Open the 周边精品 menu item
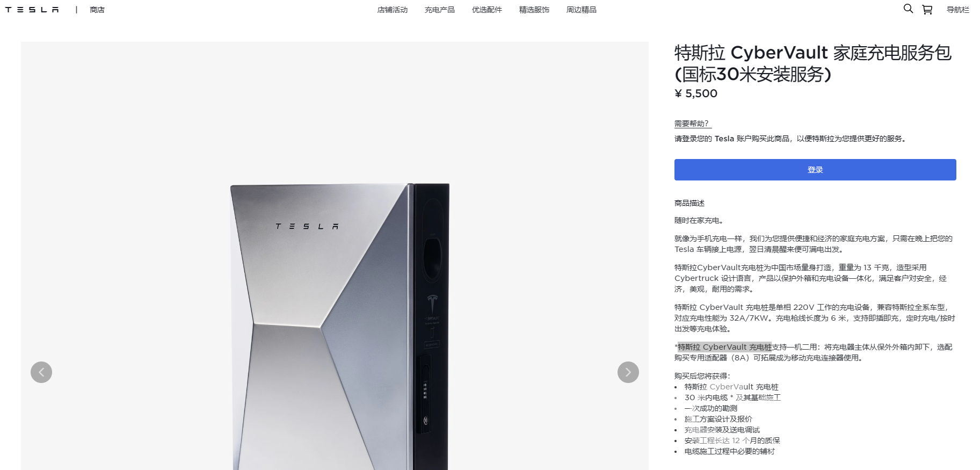This screenshot has width=980, height=470. coord(582,10)
